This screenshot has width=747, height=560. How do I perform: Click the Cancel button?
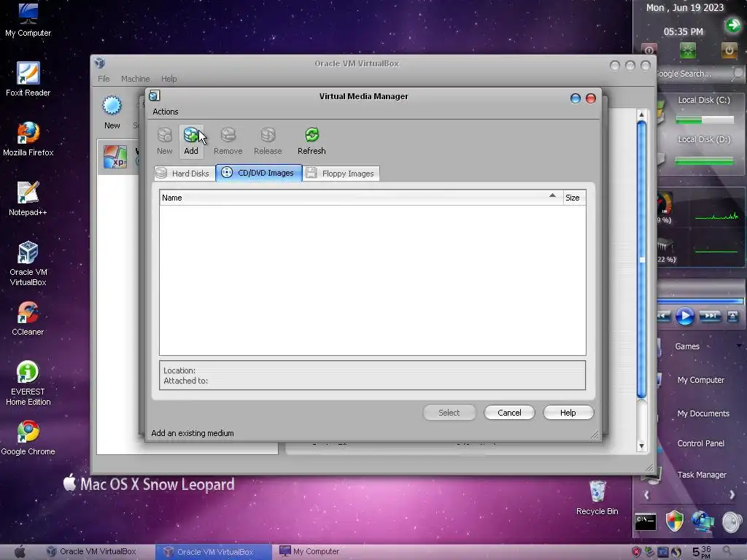pyautogui.click(x=509, y=413)
